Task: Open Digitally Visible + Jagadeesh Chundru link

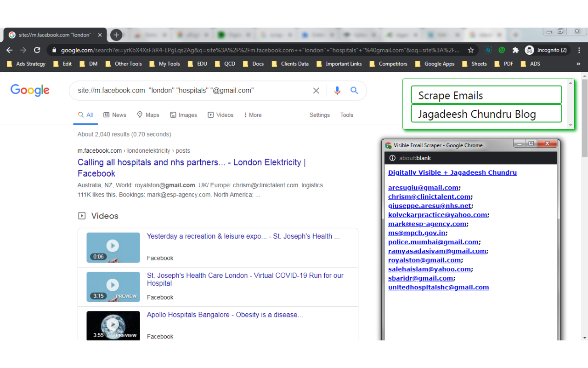Action: [452, 172]
